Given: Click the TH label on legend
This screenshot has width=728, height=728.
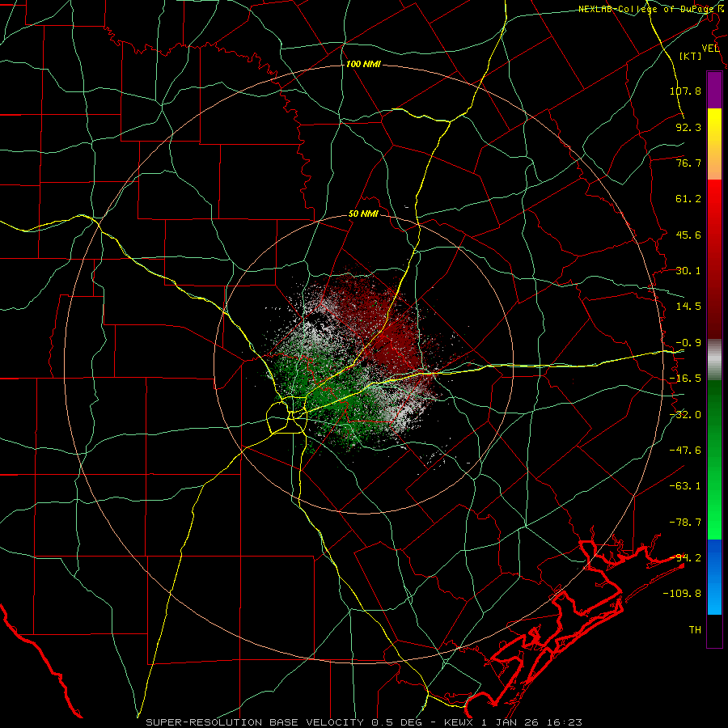Looking at the screenshot, I should click(695, 630).
